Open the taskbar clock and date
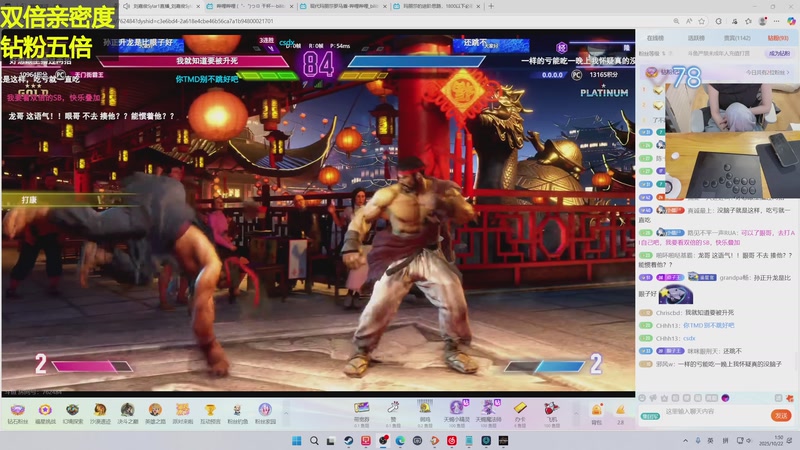Viewport: 800px width, 450px height. (770, 440)
